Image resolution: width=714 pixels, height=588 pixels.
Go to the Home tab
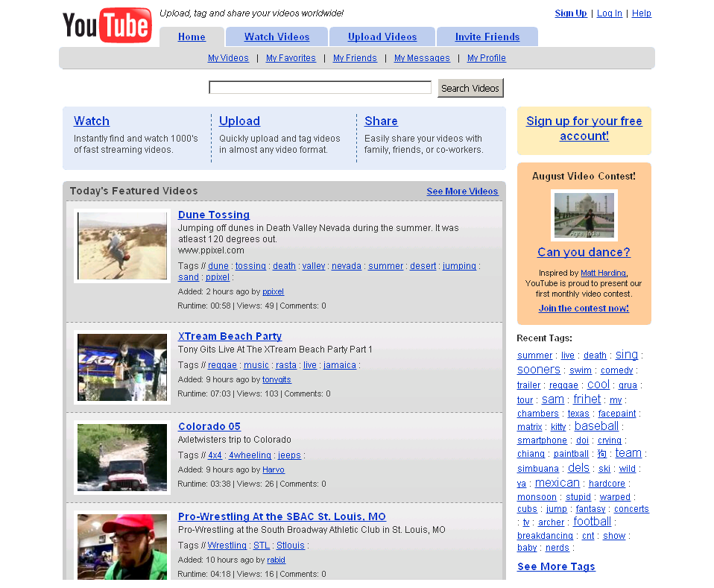tap(191, 37)
